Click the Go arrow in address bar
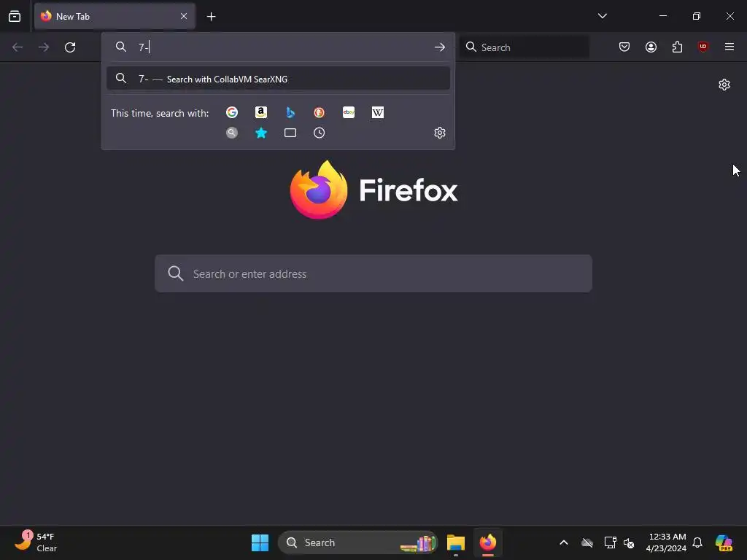The image size is (747, 560). 440,47
